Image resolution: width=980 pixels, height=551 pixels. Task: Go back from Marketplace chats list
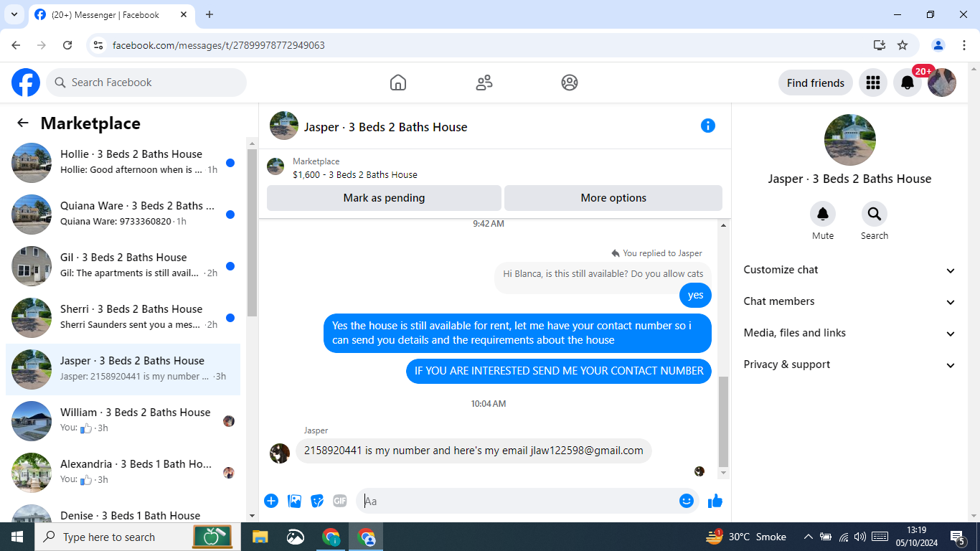pos(23,123)
